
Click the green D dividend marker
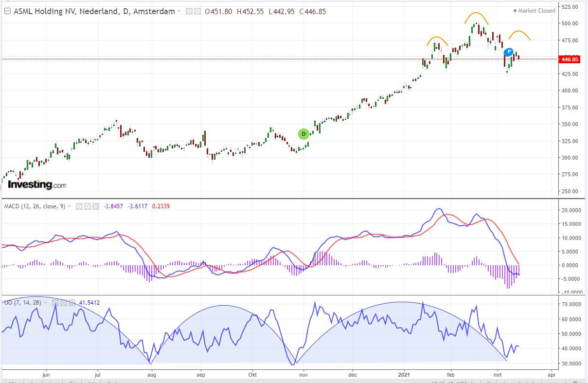pos(303,134)
